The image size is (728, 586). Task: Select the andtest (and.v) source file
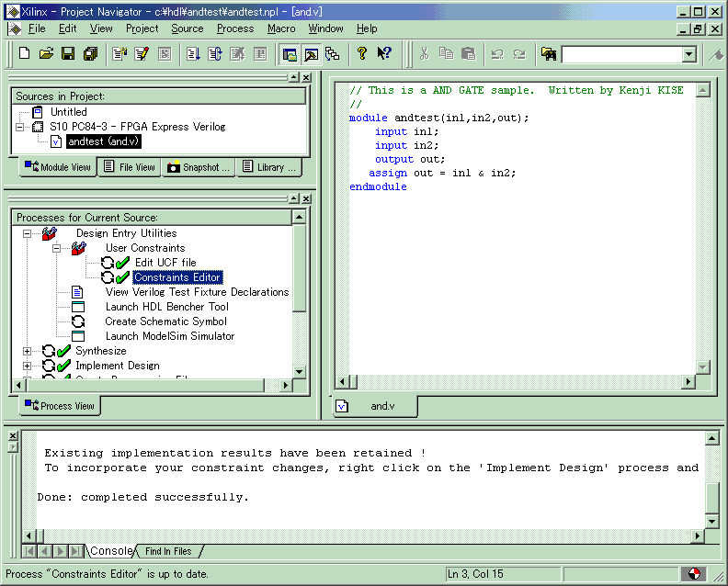(x=104, y=141)
